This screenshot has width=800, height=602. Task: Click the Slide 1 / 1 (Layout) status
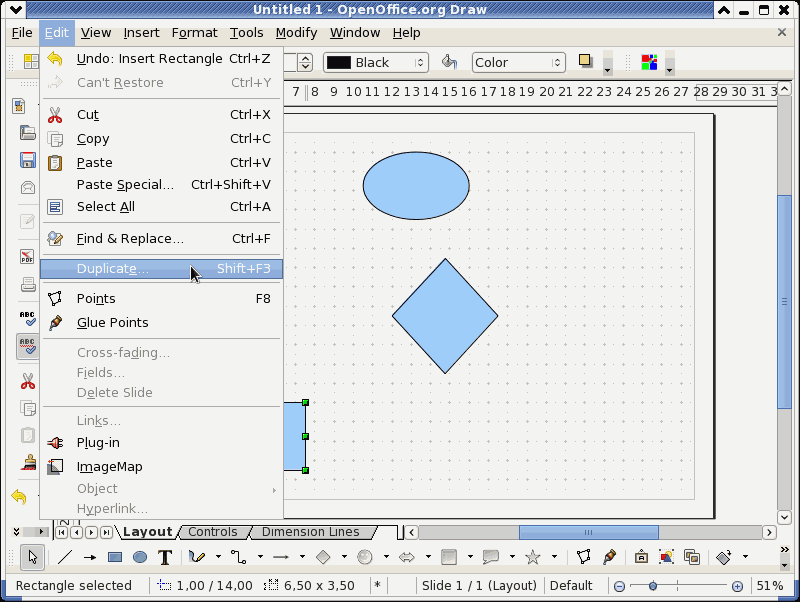pos(479,586)
